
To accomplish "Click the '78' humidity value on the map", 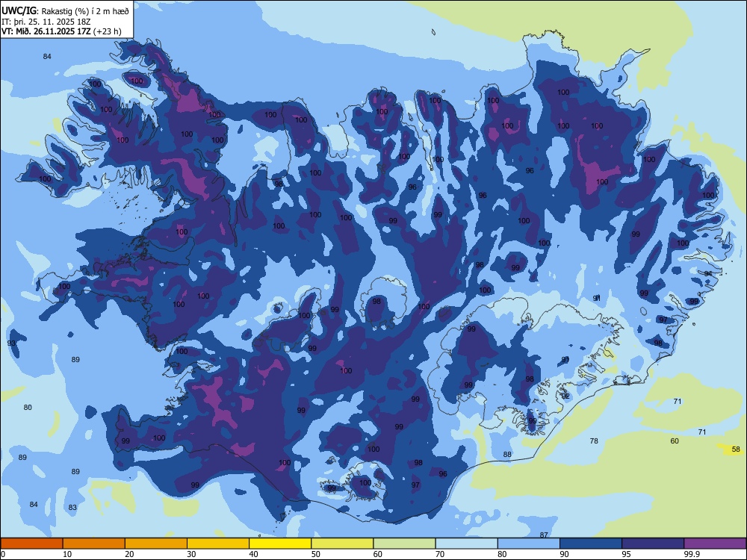I will click(594, 441).
